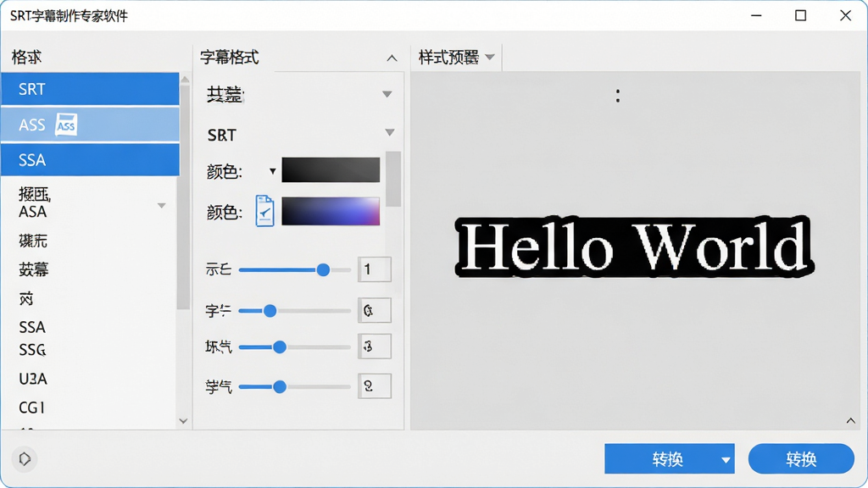The width and height of the screenshot is (868, 488).
Task: Select the plain SSA list entry
Action: pyautogui.click(x=32, y=327)
